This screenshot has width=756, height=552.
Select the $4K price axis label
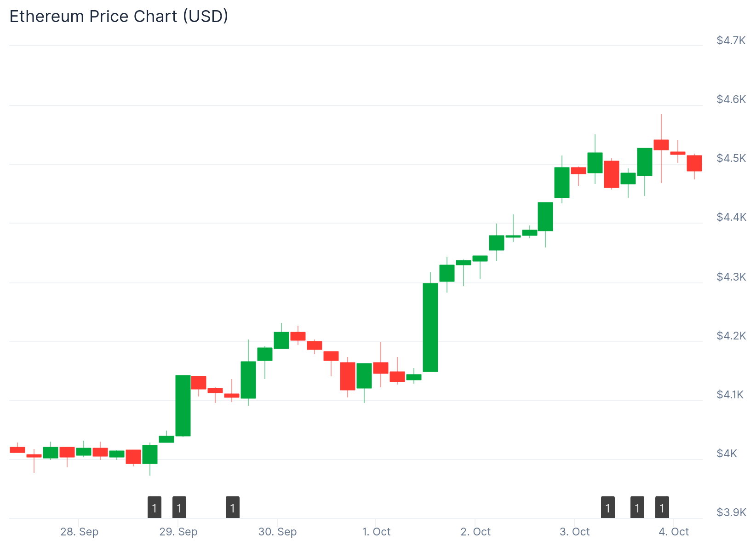(x=727, y=454)
